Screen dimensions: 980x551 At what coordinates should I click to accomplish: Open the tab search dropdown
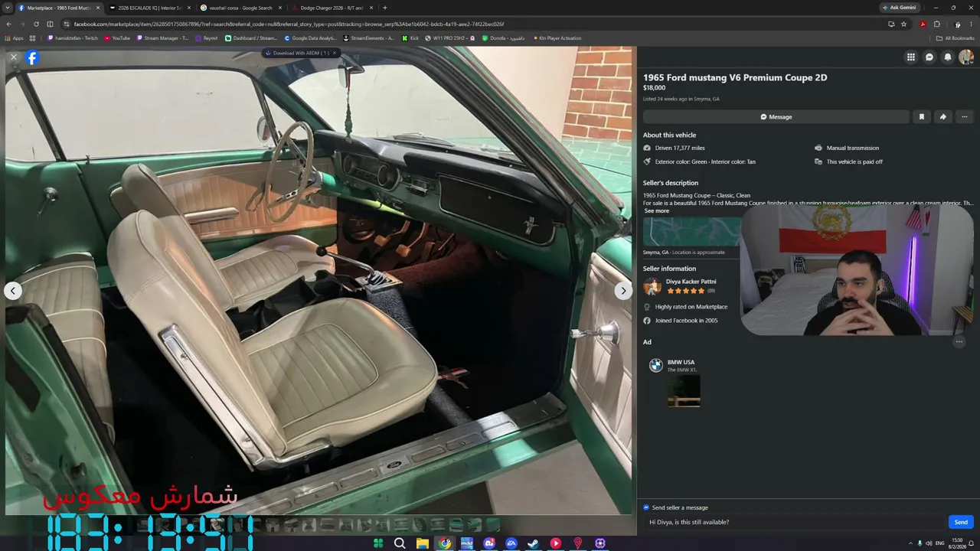click(x=8, y=8)
